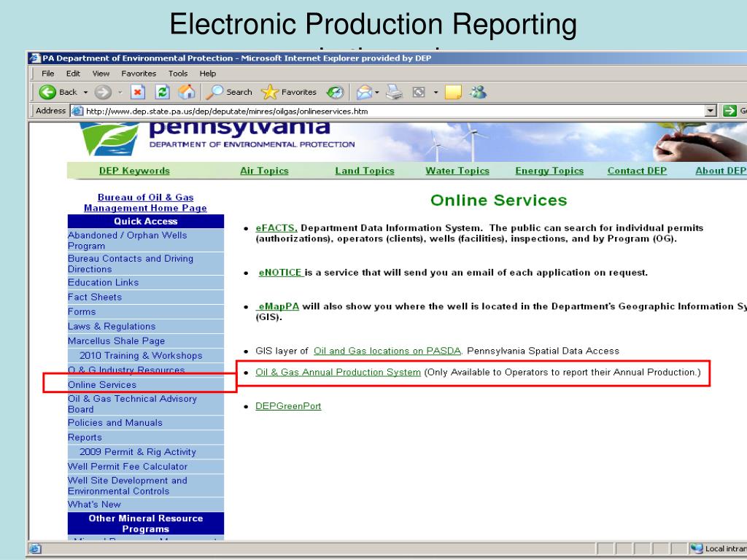Expand the dropdown arrow before the yellow note icon
Viewport: 747px width, 560px height.
pos(436,93)
